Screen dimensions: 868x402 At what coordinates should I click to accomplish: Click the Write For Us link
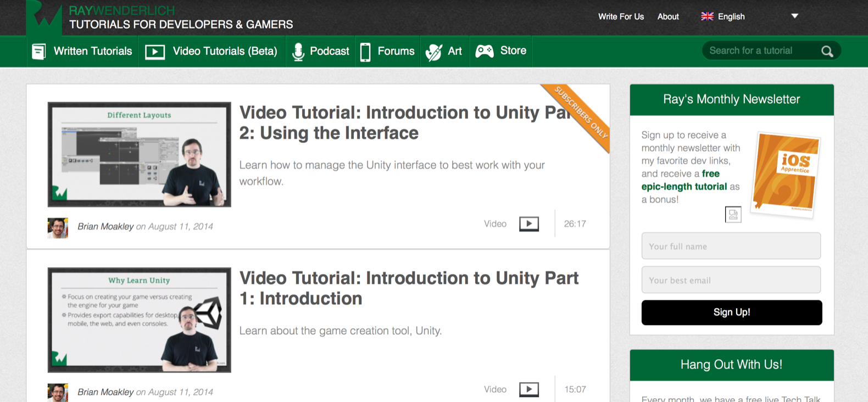click(621, 16)
